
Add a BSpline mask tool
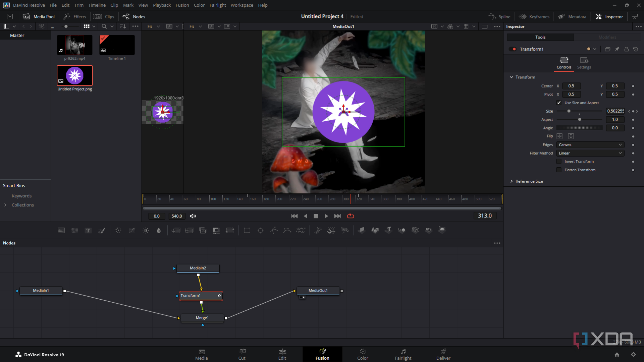coord(287,230)
